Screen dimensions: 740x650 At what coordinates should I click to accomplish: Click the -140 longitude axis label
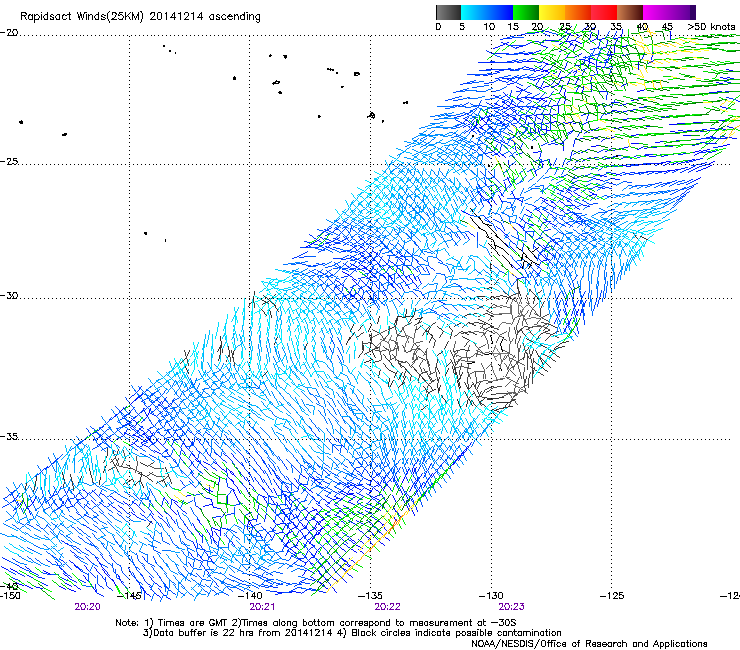tap(250, 596)
